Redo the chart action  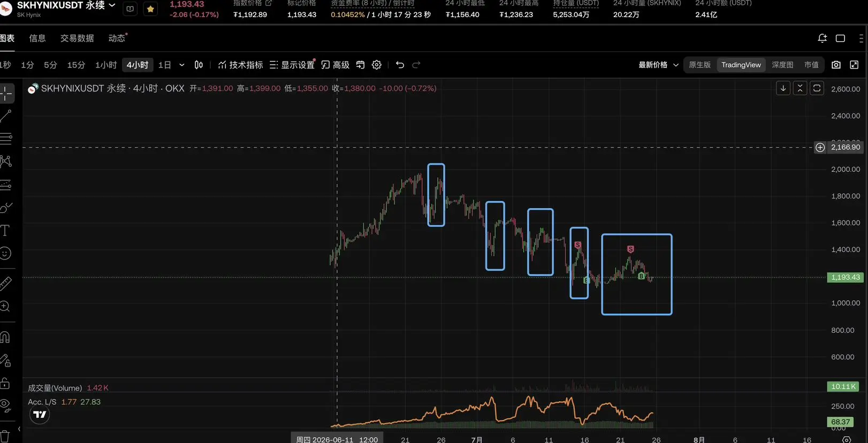point(416,65)
